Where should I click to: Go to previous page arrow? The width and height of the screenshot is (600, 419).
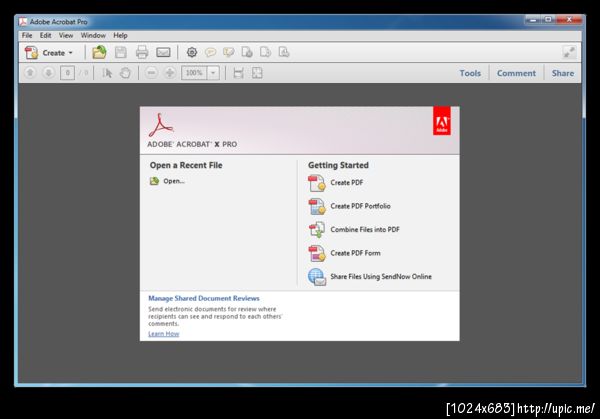(x=30, y=73)
